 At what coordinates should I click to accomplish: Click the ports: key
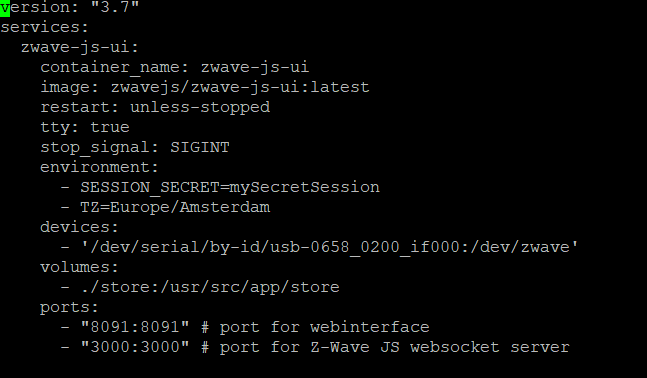tap(69, 307)
